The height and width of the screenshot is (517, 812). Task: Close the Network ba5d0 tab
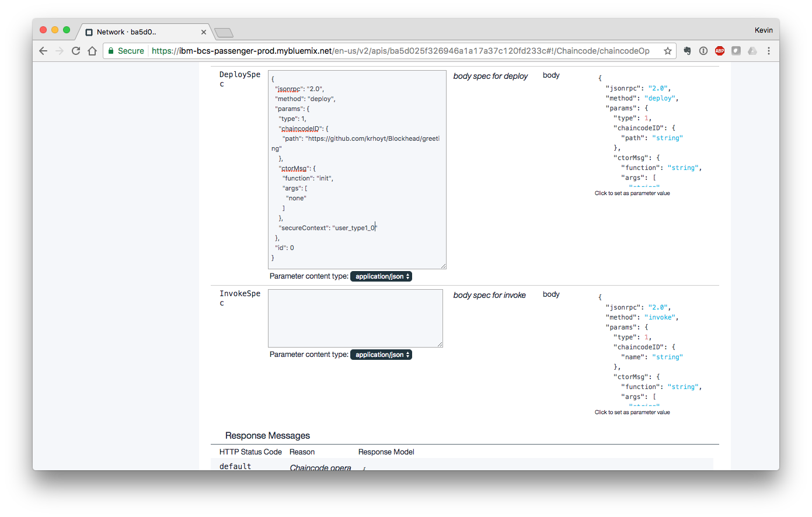coord(204,32)
